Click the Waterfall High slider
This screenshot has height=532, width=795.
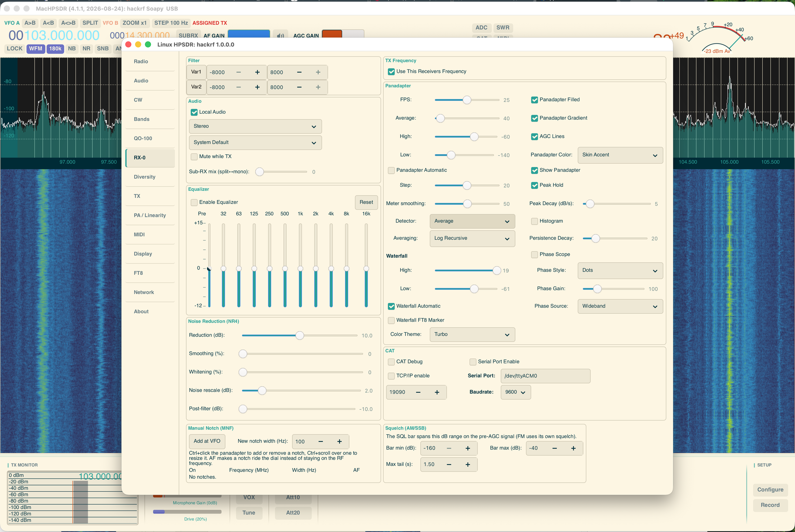467,271
